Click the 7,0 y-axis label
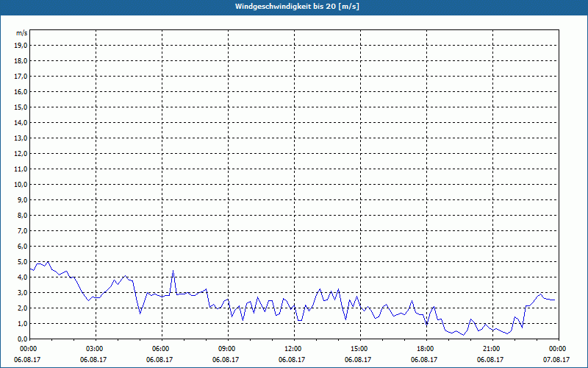 (22, 230)
